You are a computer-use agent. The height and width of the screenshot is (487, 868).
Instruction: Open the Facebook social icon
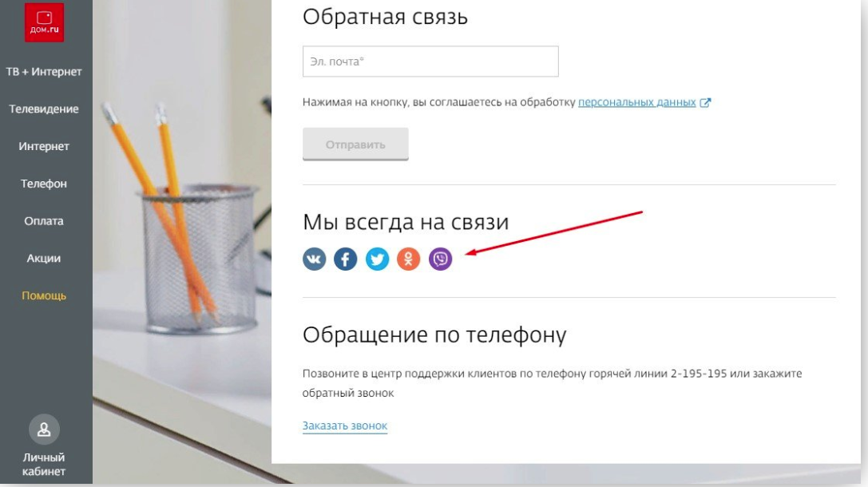pyautogui.click(x=346, y=259)
